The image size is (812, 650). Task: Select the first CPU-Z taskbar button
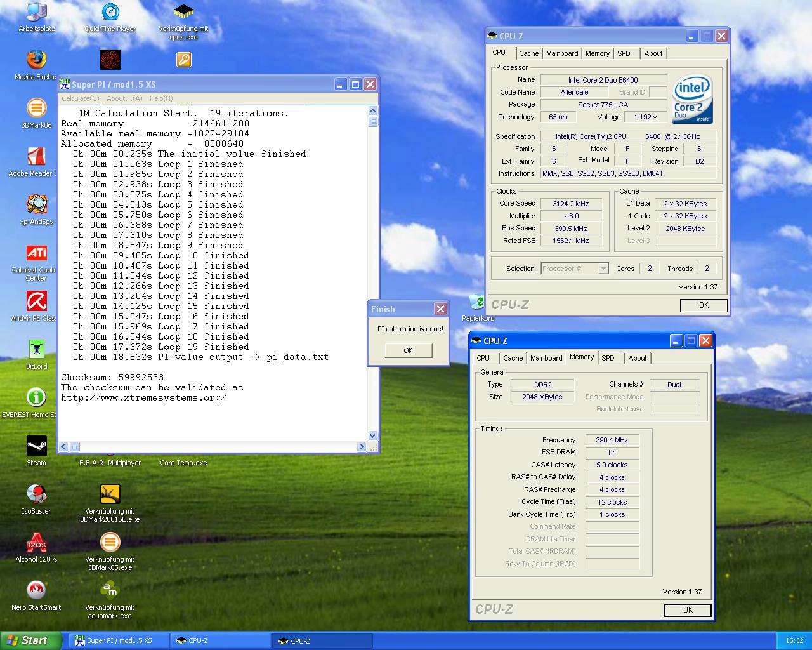coord(221,641)
